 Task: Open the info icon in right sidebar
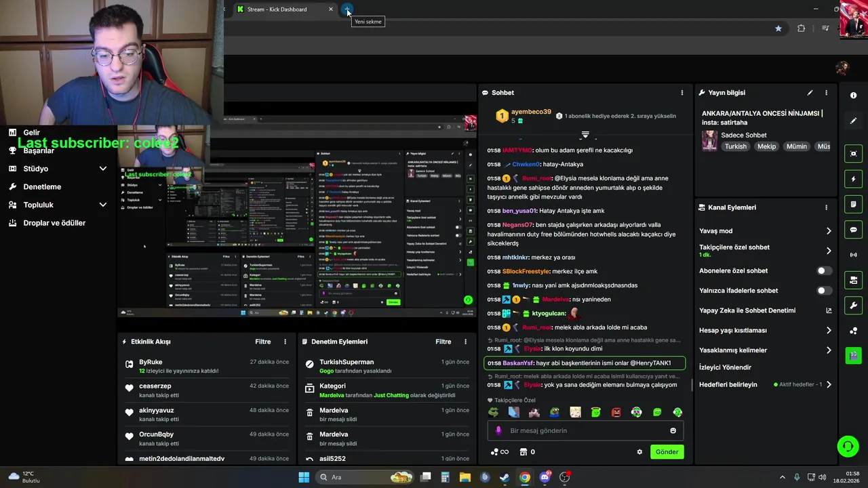(x=853, y=96)
